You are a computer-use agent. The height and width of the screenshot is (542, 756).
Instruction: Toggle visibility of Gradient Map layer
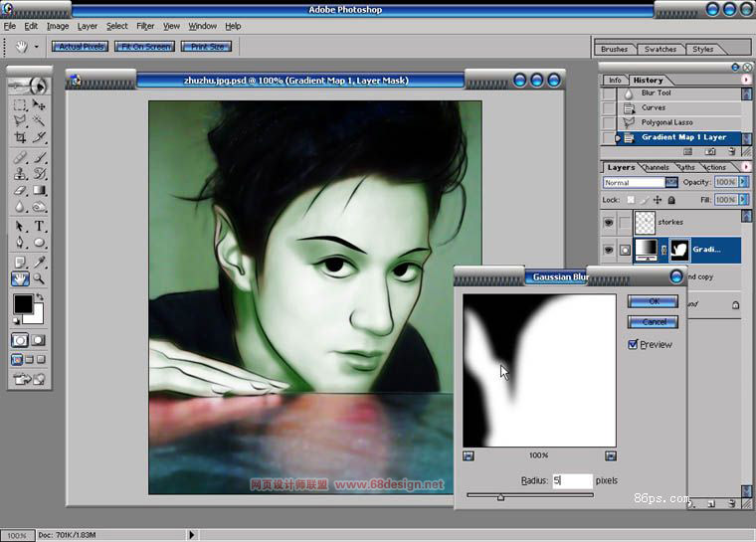pos(609,250)
